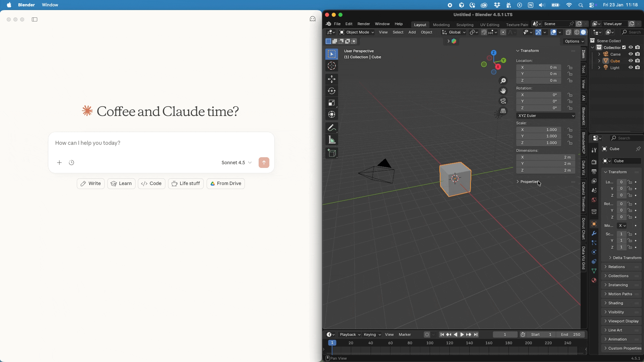Click the Code suggestion button
644x362 pixels.
(x=151, y=184)
